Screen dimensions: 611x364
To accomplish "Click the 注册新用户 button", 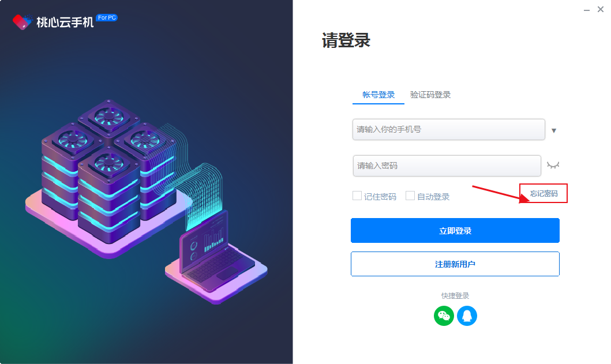I will click(x=455, y=264).
